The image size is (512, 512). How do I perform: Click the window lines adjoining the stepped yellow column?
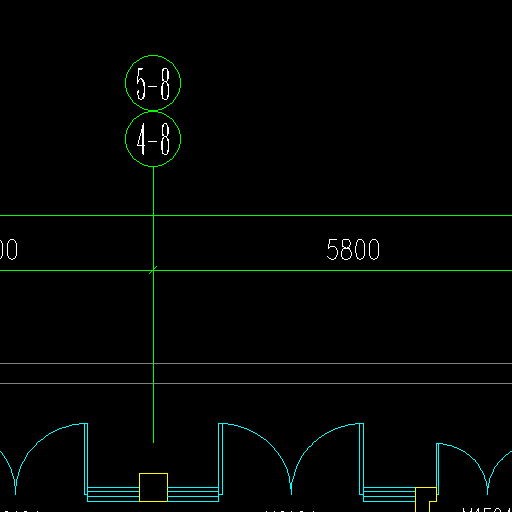389,494
